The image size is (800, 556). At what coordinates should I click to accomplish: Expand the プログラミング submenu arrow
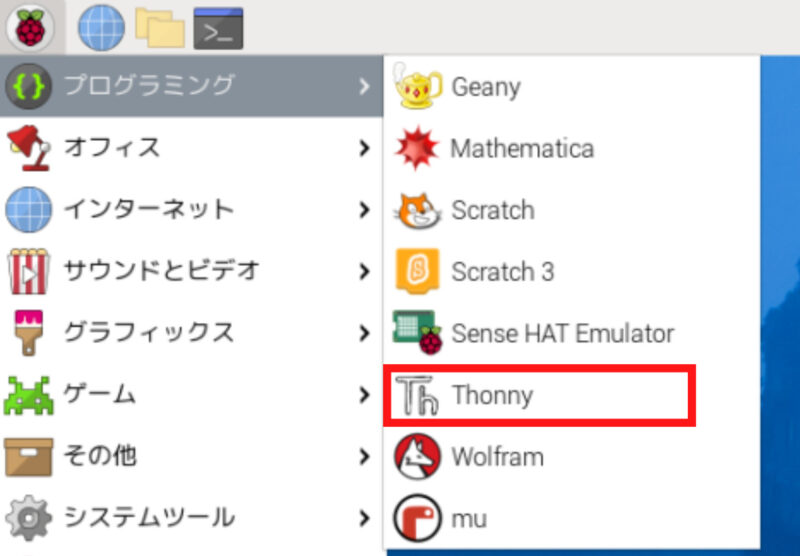coord(364,86)
